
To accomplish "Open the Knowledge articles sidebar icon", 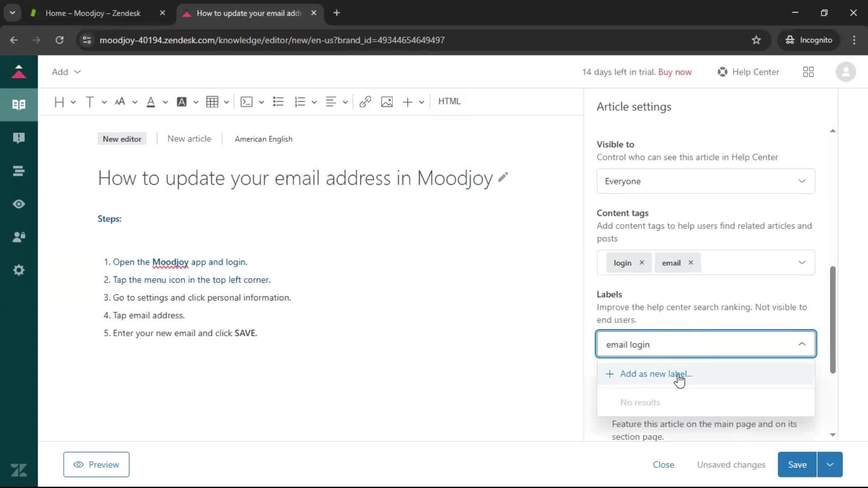I will coord(19,105).
